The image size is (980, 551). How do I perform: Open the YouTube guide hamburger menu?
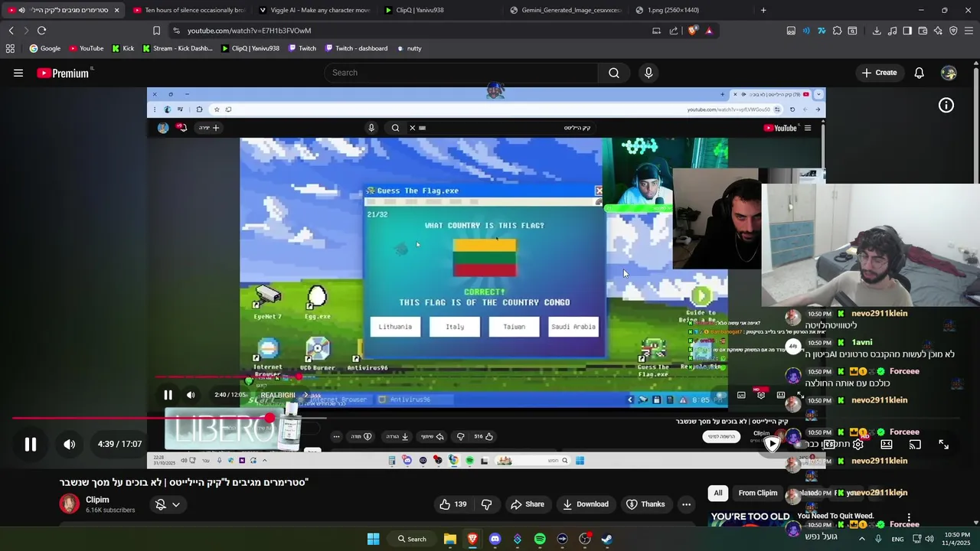point(18,73)
